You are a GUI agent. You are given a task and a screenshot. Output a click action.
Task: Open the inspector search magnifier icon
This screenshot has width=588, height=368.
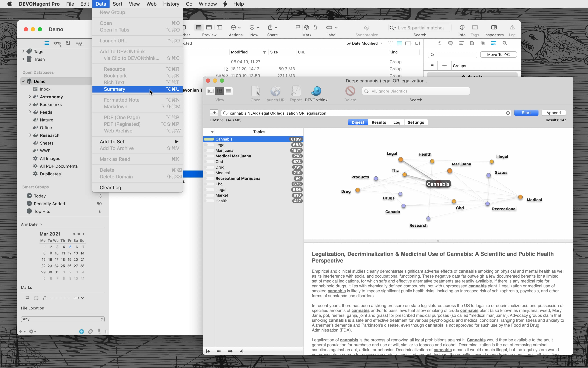coord(505,43)
